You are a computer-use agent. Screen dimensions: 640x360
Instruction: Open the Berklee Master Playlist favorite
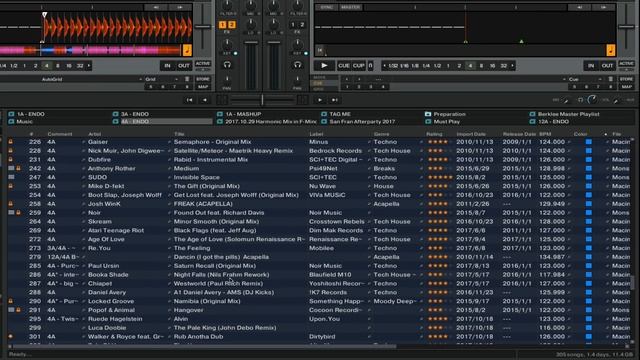point(569,114)
